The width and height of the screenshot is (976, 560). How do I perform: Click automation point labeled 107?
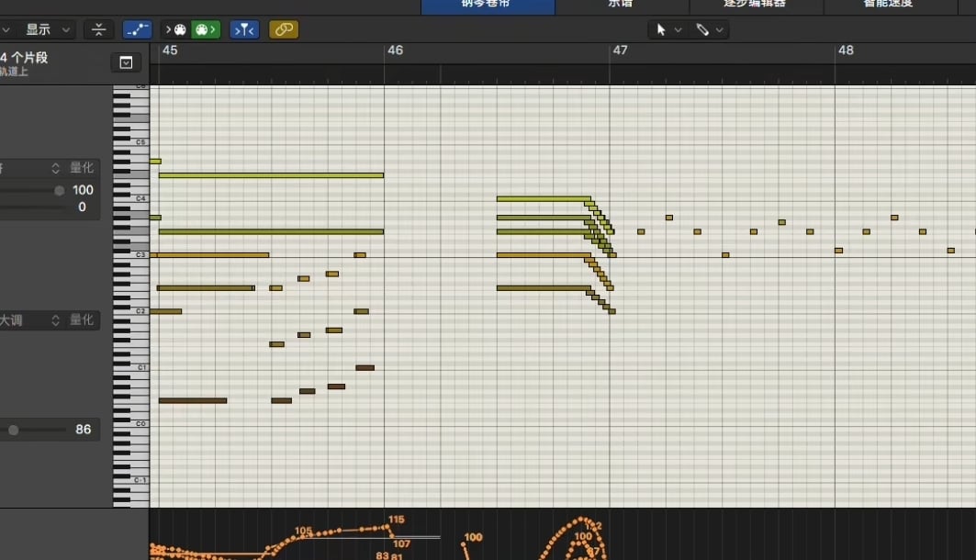[x=392, y=535]
